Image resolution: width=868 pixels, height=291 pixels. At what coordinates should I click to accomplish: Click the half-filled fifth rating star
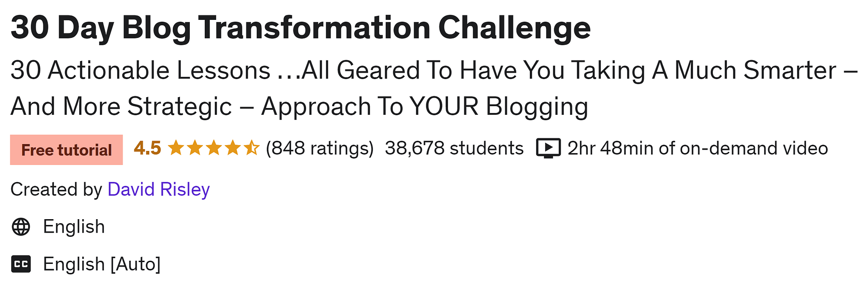click(251, 148)
